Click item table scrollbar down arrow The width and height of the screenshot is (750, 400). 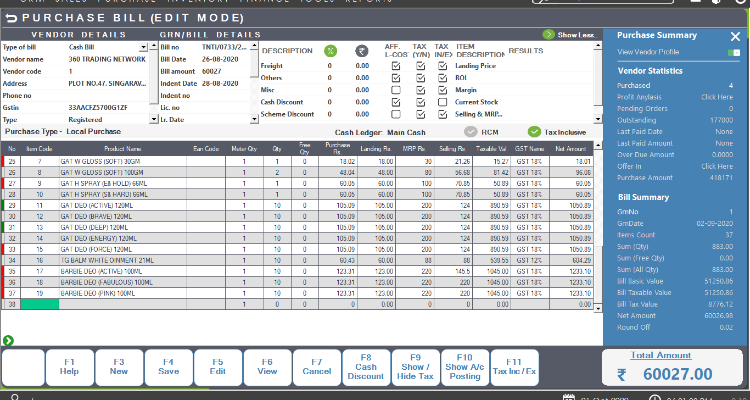pyautogui.click(x=598, y=309)
